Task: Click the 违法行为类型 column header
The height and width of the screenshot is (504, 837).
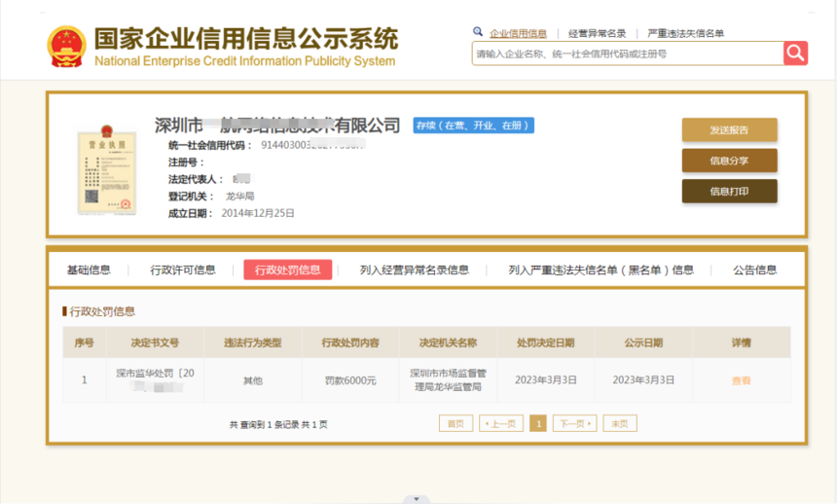Action: [252, 342]
